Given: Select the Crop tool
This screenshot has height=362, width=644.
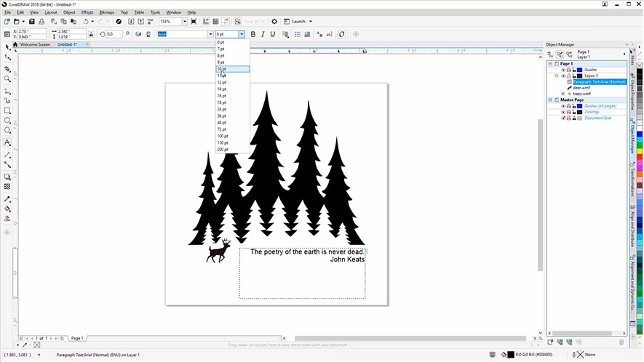Looking at the screenshot, I should [7, 68].
